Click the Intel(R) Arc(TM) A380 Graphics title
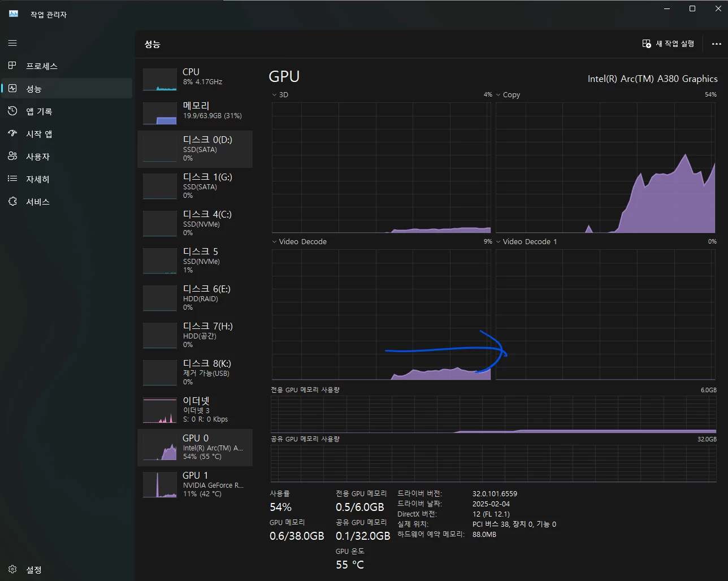This screenshot has width=728, height=581. point(653,79)
